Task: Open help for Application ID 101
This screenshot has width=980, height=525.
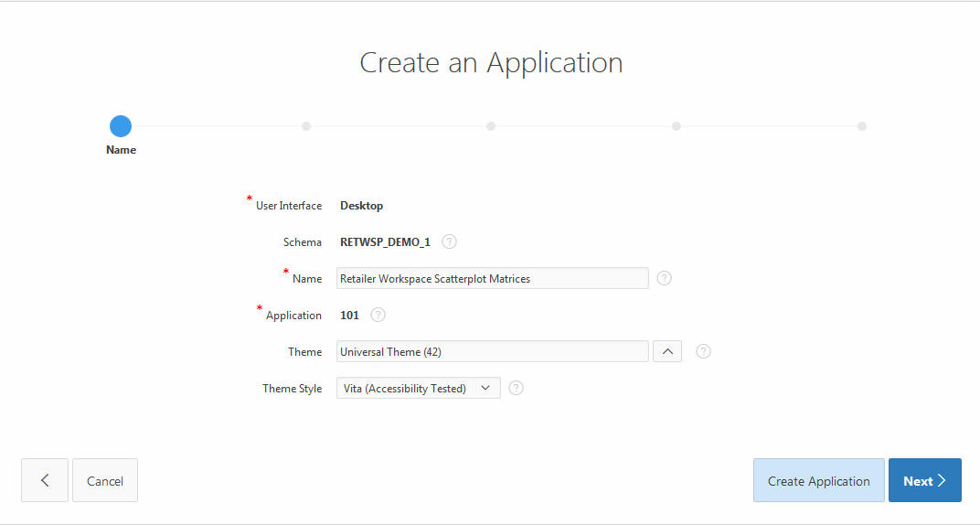Action: 378,315
